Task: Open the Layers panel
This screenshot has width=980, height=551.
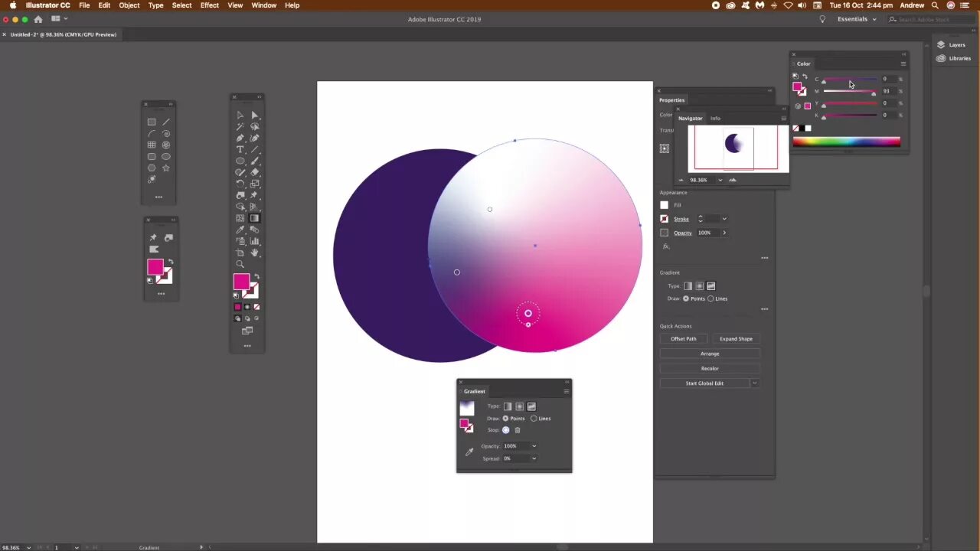Action: (952, 45)
